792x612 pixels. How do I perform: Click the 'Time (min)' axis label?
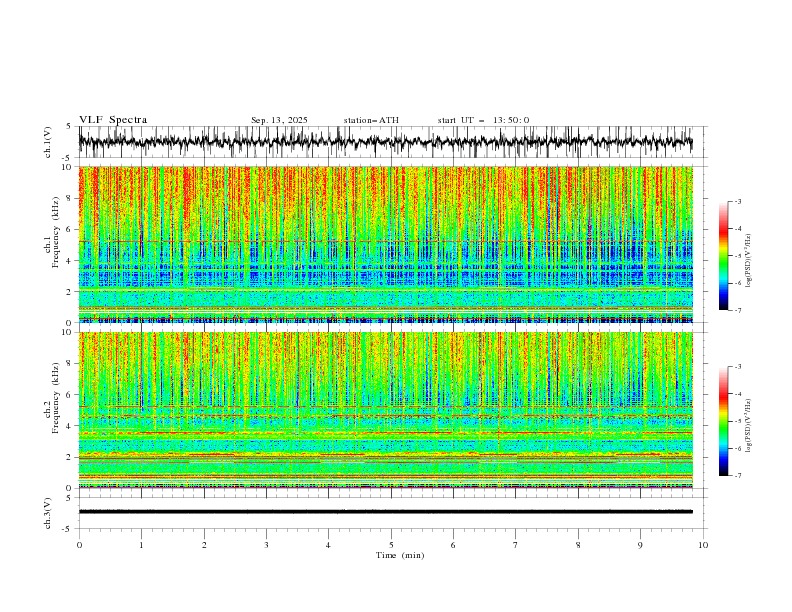(400, 555)
